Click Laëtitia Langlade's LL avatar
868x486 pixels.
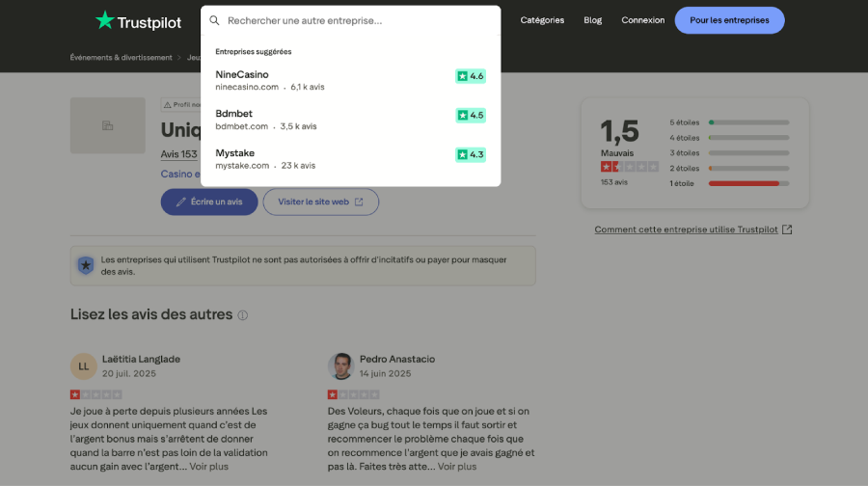point(84,366)
